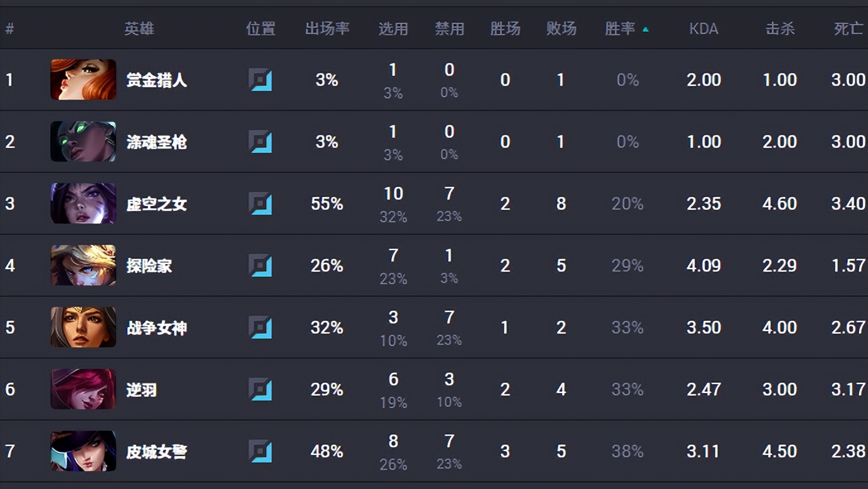The height and width of the screenshot is (489, 868).
Task: Open the 赏金猎人 champion portrait
Action: coord(83,80)
